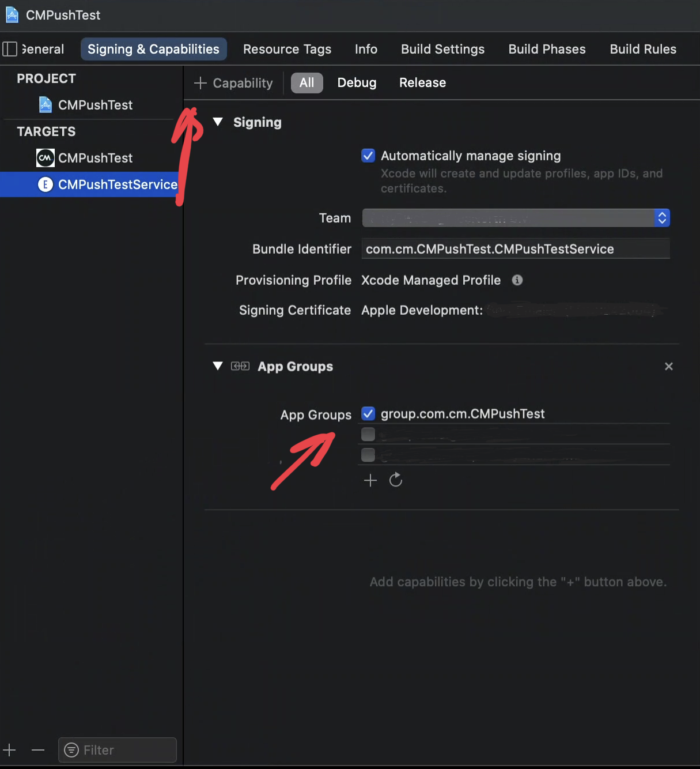Check the second app group checkbox
The image size is (700, 769).
368,434
